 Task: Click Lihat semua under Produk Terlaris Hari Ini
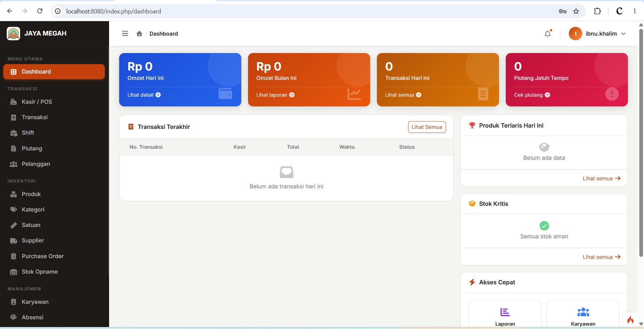click(601, 179)
